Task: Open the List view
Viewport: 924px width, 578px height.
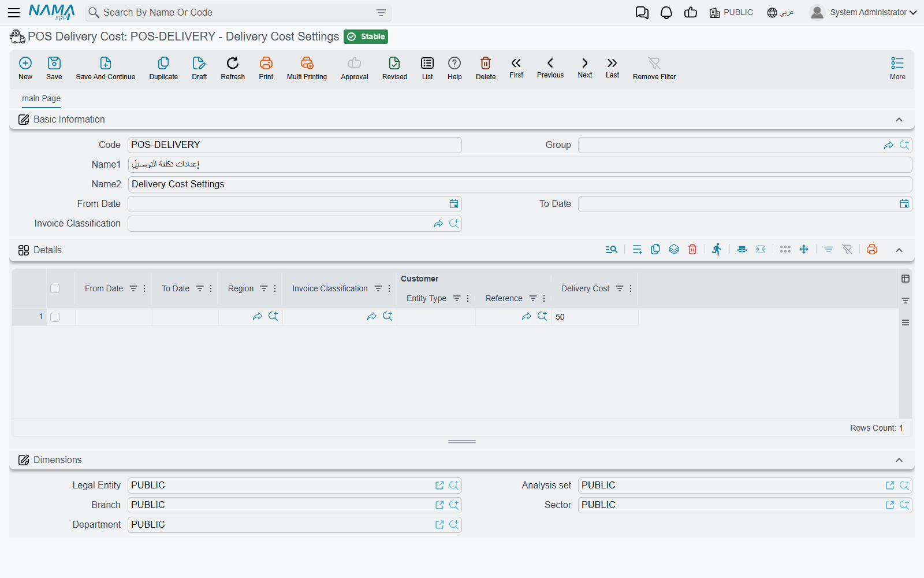Action: [x=427, y=68]
